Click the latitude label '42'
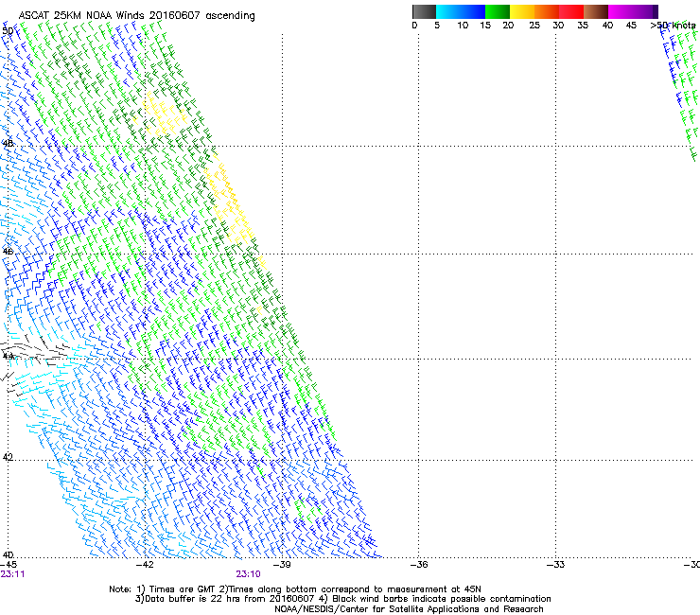The height and width of the screenshot is (615, 700). pyautogui.click(x=8, y=457)
